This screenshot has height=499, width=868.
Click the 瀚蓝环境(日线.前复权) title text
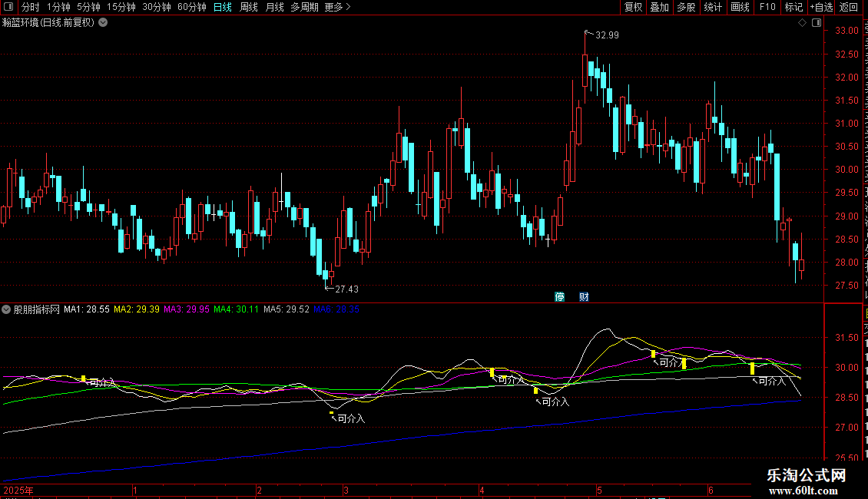(48, 23)
